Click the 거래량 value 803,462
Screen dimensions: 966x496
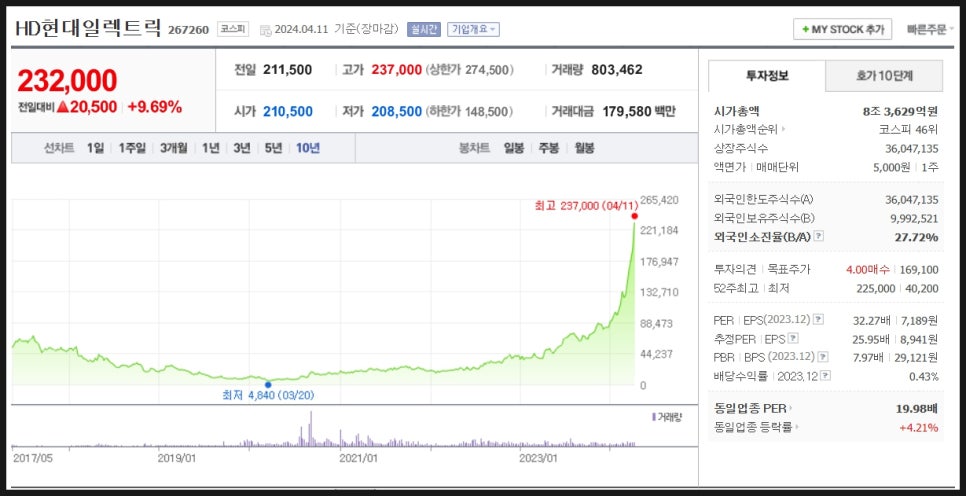pos(617,70)
